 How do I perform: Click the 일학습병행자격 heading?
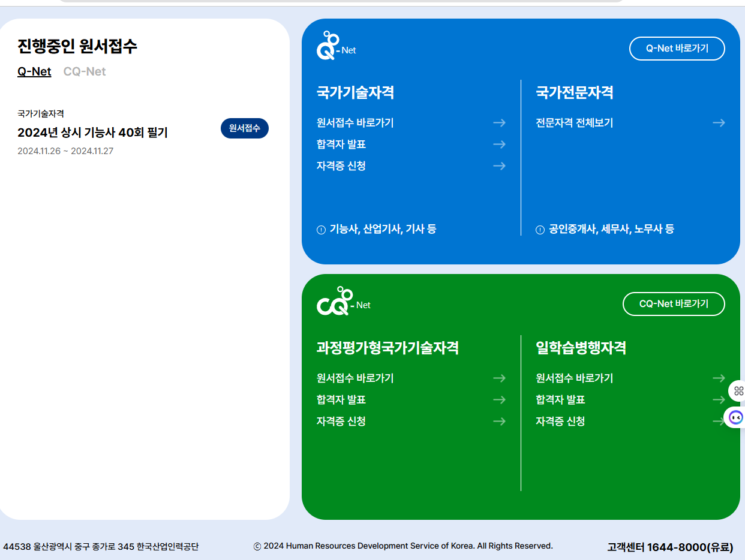pos(581,348)
